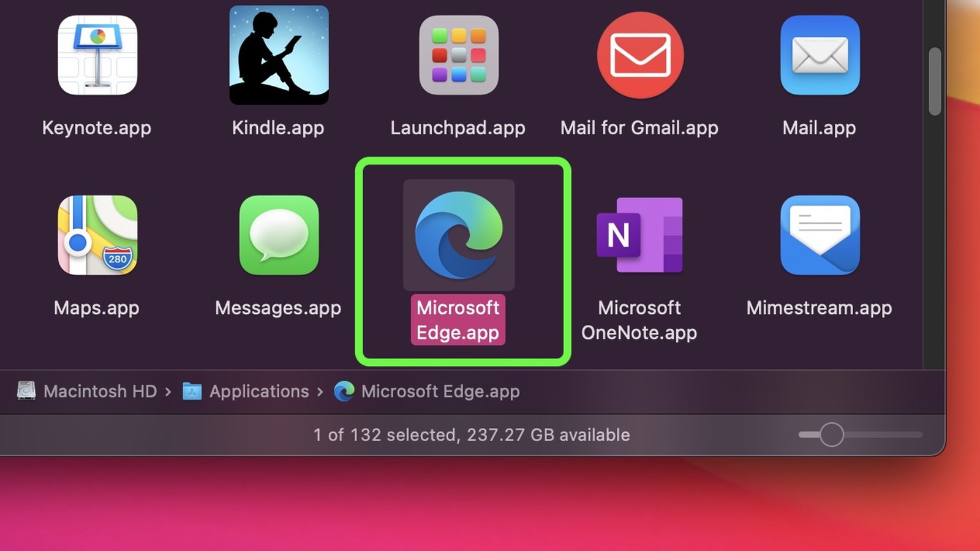
Task: Click the Maps.app file name
Action: [97, 308]
